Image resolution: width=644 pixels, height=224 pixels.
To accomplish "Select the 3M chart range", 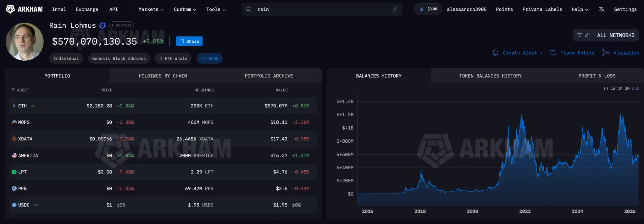I will point(627,89).
